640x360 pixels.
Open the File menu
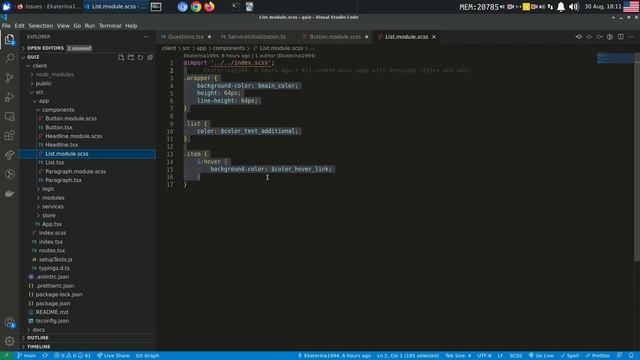click(x=6, y=26)
